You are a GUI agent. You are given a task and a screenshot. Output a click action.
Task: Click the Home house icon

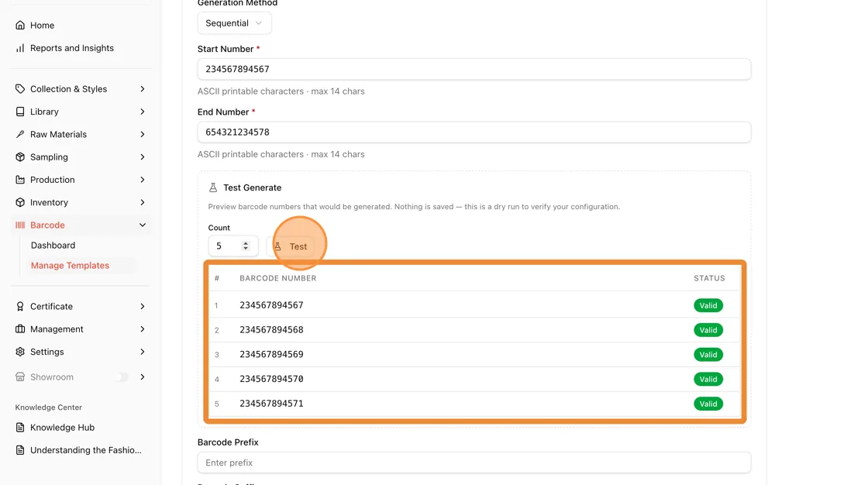[20, 25]
